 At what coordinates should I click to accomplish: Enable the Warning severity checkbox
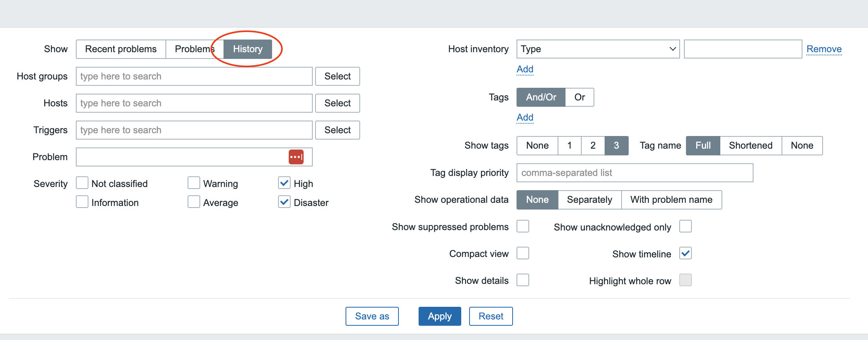[x=194, y=183]
